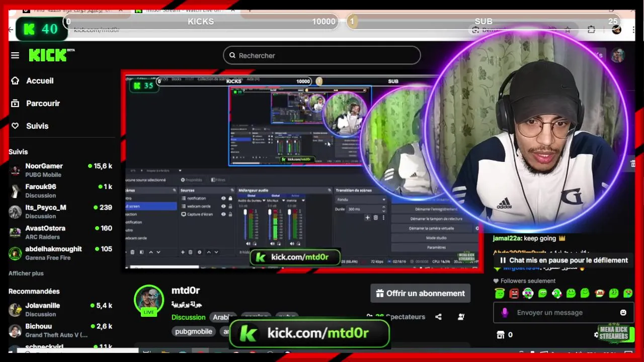This screenshot has height=362, width=644.
Task: Open abdelhakmoughit channel in sidebar
Action: pyautogui.click(x=60, y=253)
